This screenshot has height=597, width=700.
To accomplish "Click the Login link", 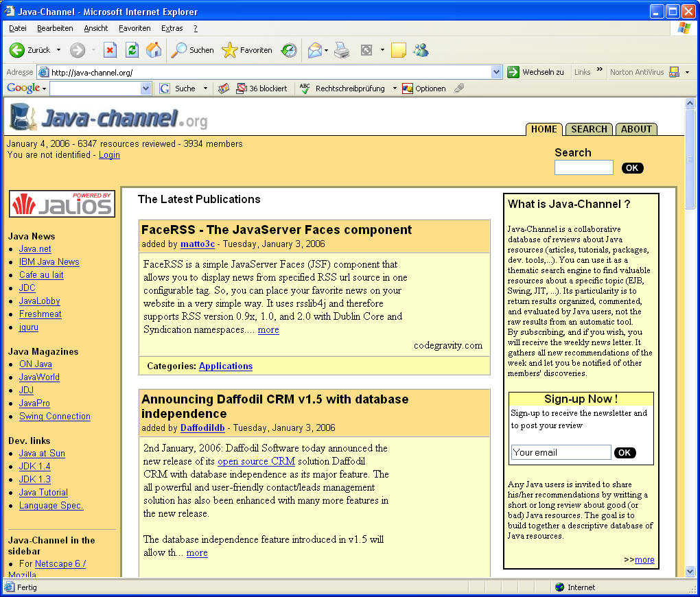I will [x=109, y=155].
